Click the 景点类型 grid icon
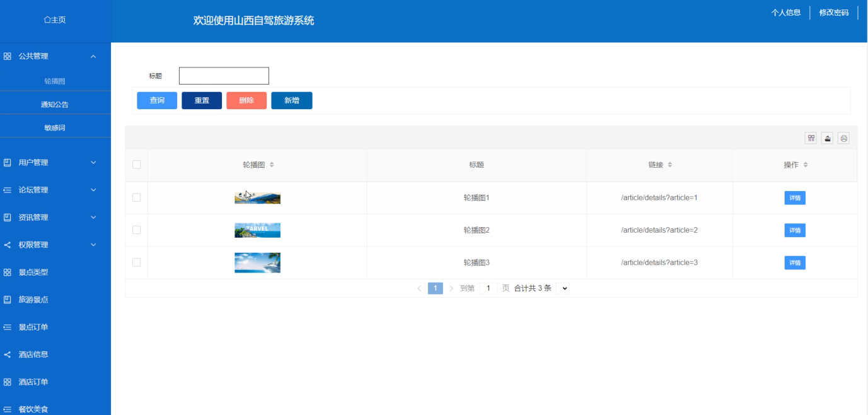The image size is (868, 415). tap(8, 272)
